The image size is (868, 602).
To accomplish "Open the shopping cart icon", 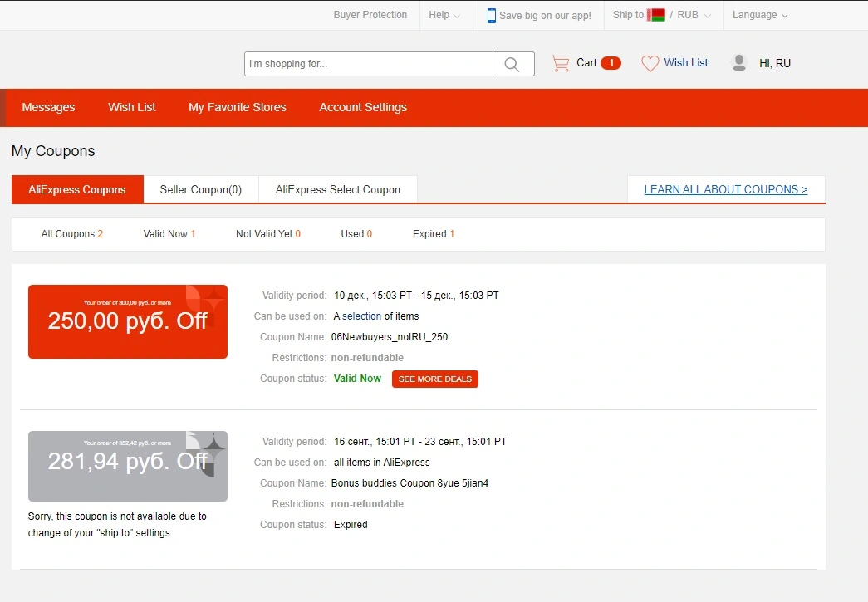I will (560, 64).
